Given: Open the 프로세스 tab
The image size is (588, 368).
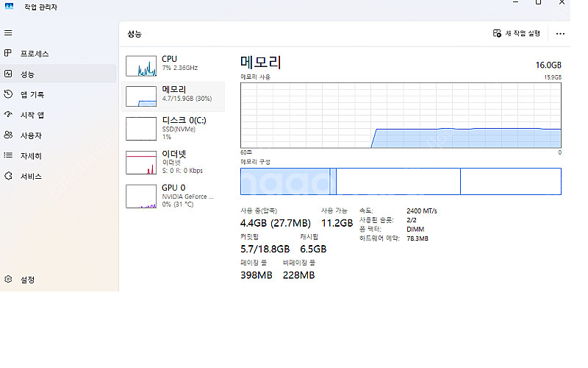Looking at the screenshot, I should click(35, 54).
